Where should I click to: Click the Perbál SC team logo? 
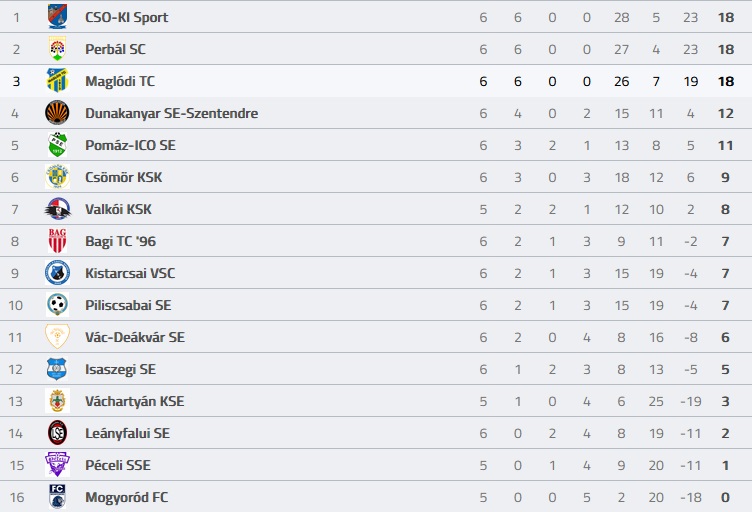[57, 49]
